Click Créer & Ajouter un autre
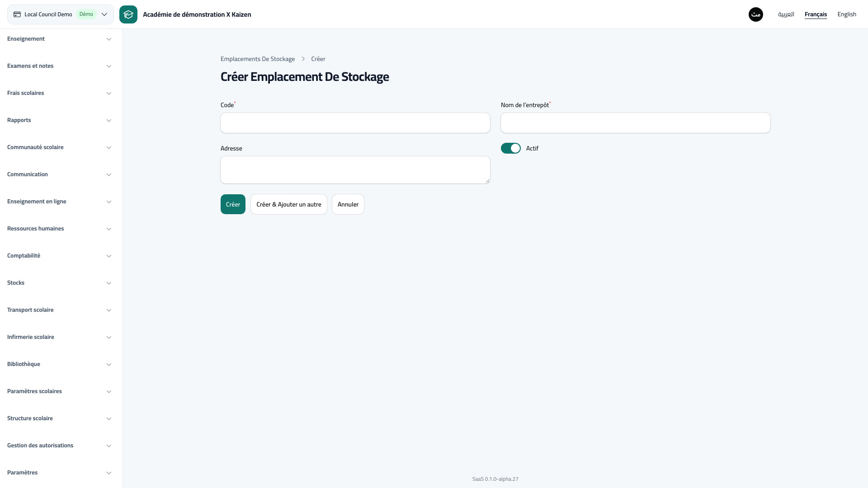 coord(289,204)
